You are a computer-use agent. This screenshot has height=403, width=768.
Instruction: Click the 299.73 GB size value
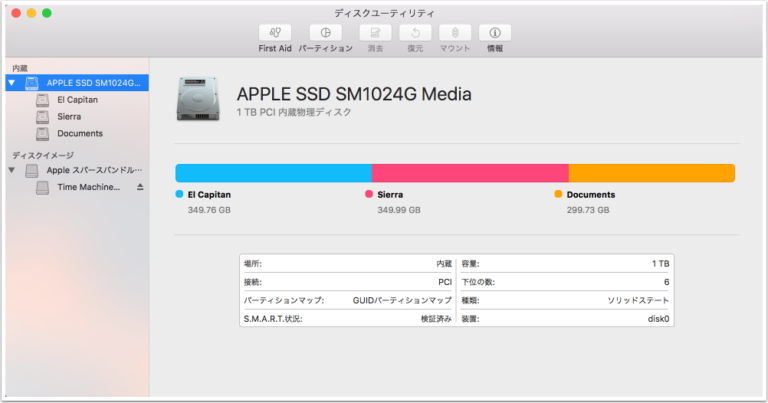click(588, 210)
